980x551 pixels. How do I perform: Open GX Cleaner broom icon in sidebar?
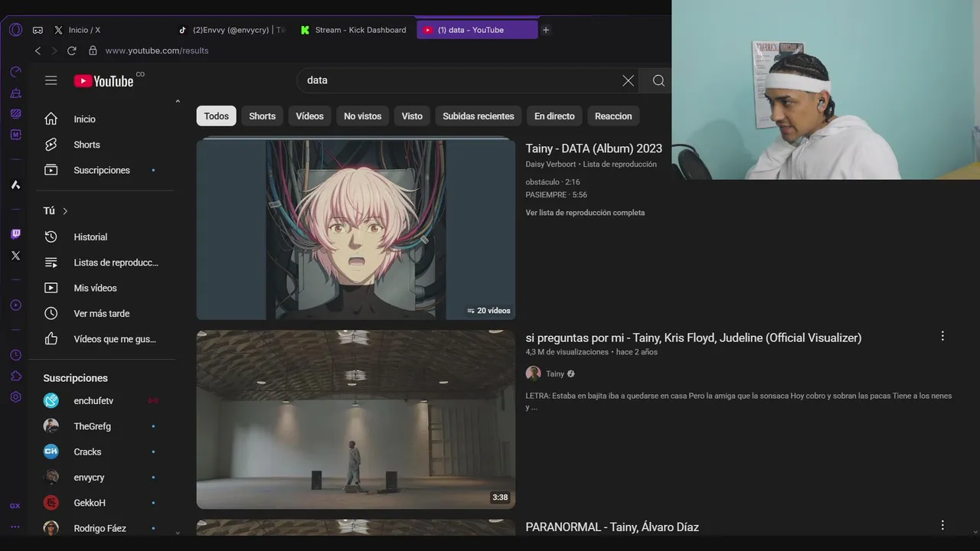click(15, 93)
